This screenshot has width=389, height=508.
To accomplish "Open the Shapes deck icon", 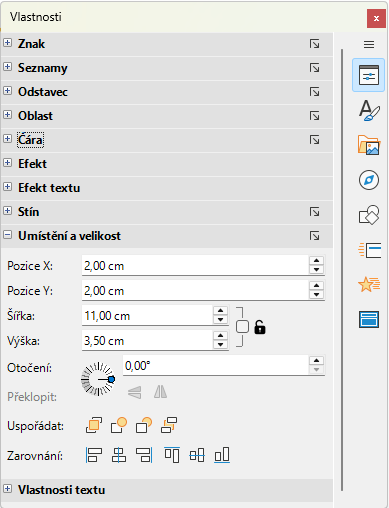I will 369,215.
